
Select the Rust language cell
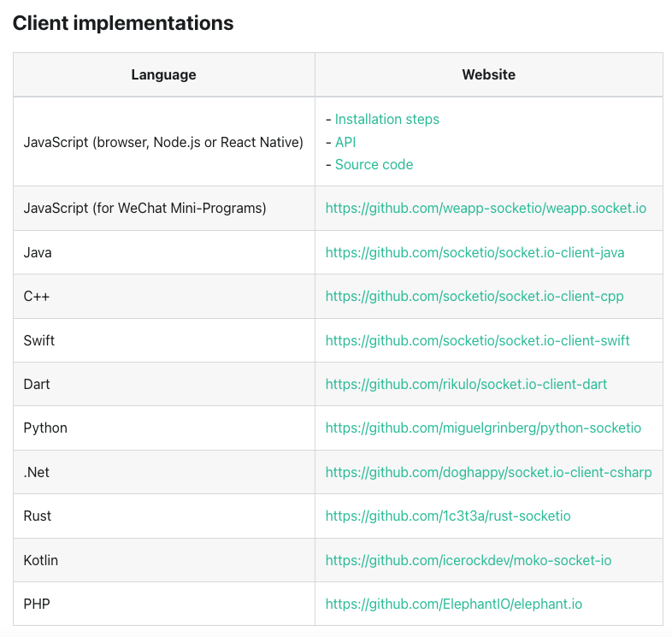click(38, 516)
